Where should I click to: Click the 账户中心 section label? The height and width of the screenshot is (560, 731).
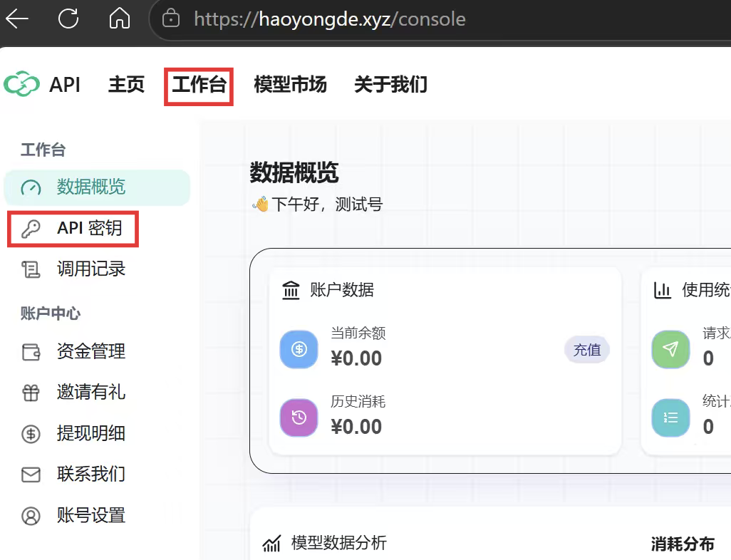point(51,313)
